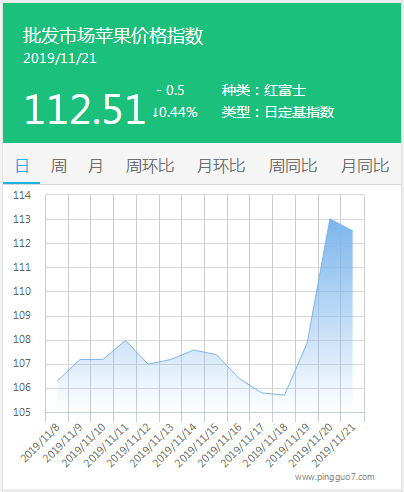Click the chart peak at 113 on 2019/11/20
The image size is (404, 492).
click(x=330, y=219)
